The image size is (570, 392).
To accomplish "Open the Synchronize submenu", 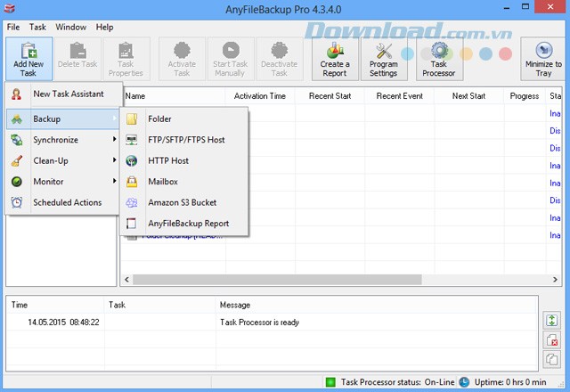I will click(62, 140).
